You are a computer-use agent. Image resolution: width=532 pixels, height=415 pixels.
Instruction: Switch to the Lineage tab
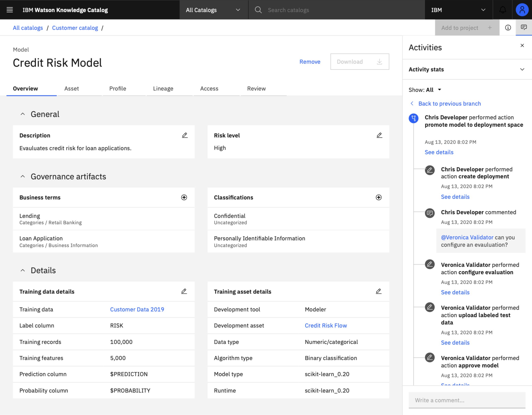coord(163,89)
